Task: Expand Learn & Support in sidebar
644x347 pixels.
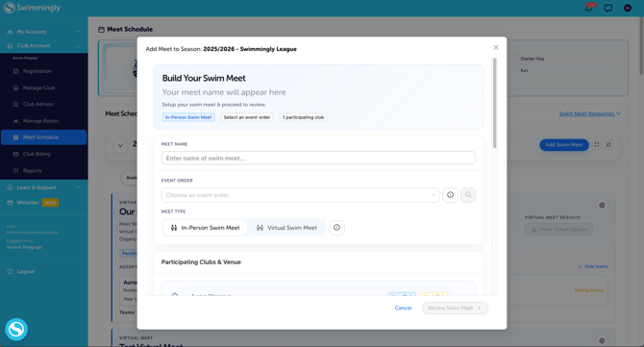Action: 43,187
